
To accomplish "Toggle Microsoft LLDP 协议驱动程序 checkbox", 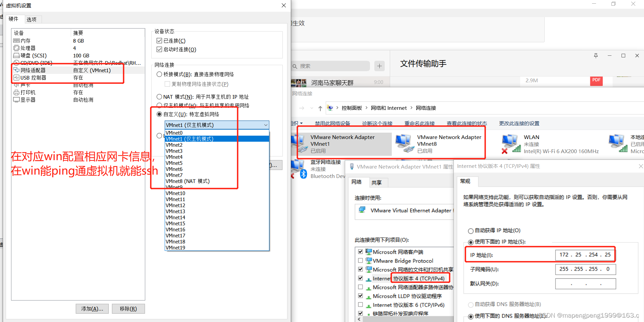I will pos(360,296).
